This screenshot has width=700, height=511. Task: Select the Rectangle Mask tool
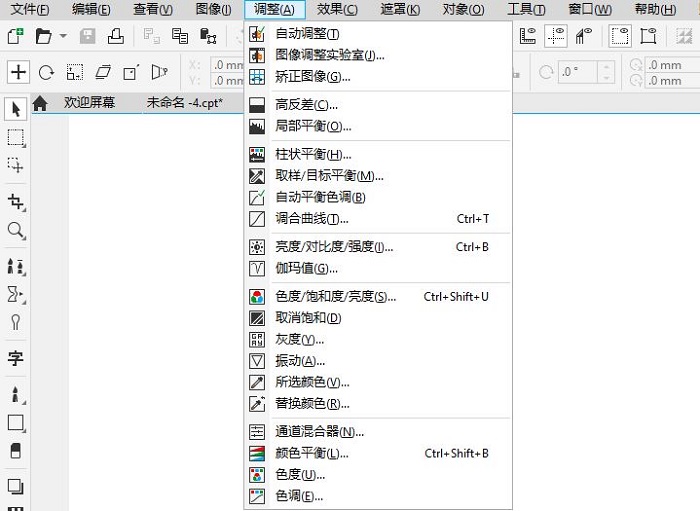coord(16,137)
